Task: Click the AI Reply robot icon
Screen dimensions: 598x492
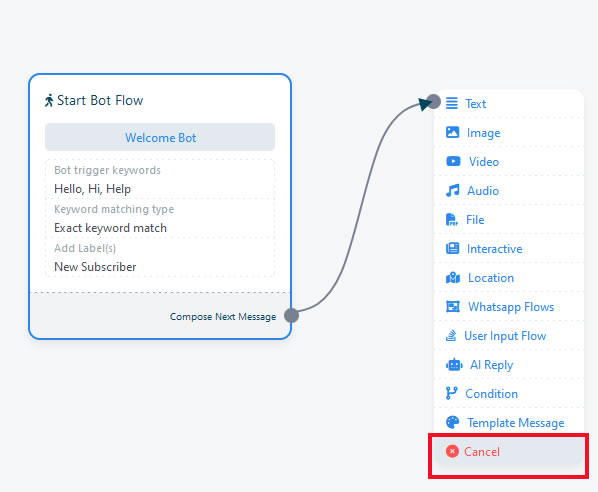Action: pos(454,365)
